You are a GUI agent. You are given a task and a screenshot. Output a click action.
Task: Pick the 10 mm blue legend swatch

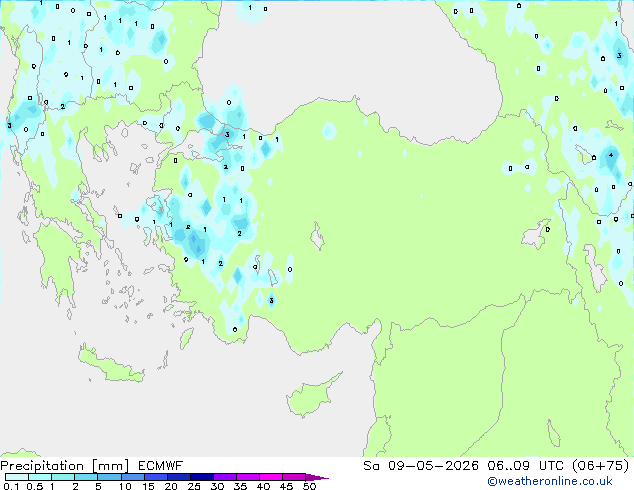pyautogui.click(x=133, y=477)
